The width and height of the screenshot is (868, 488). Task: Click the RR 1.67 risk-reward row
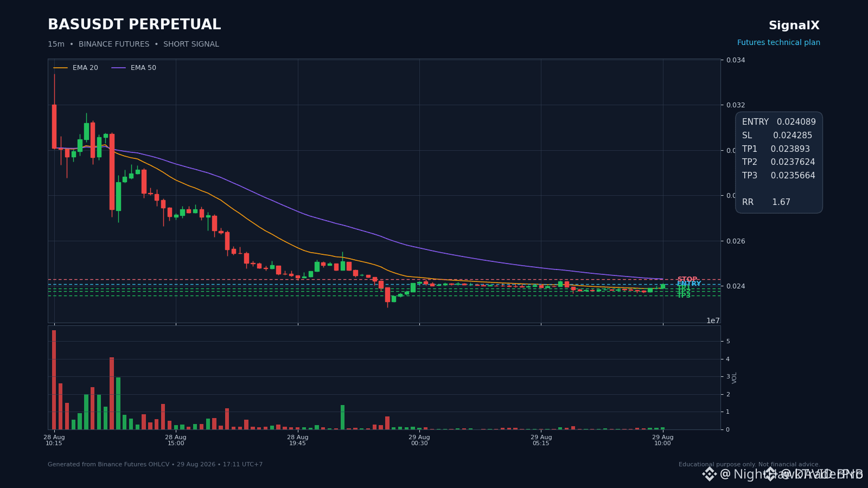click(x=766, y=202)
